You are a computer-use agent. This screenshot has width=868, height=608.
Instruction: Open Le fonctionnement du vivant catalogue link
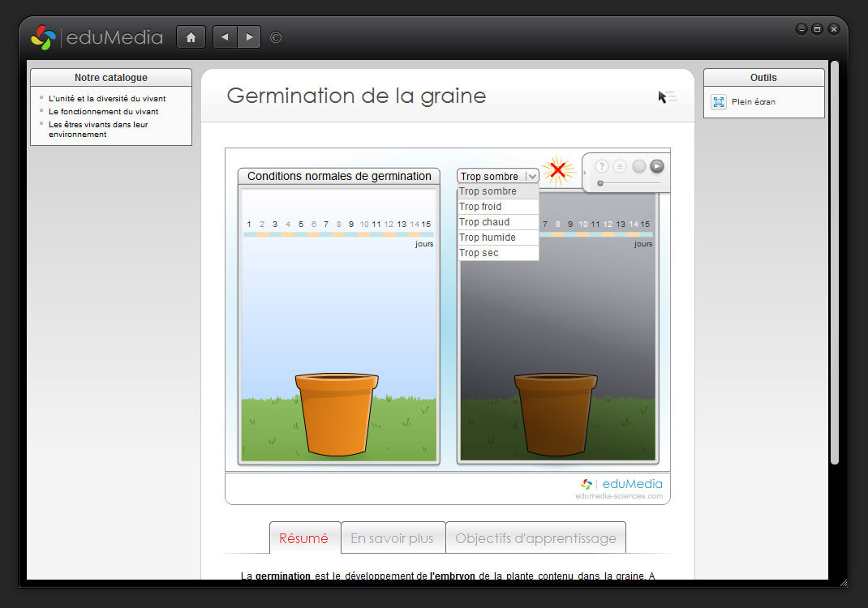click(103, 112)
